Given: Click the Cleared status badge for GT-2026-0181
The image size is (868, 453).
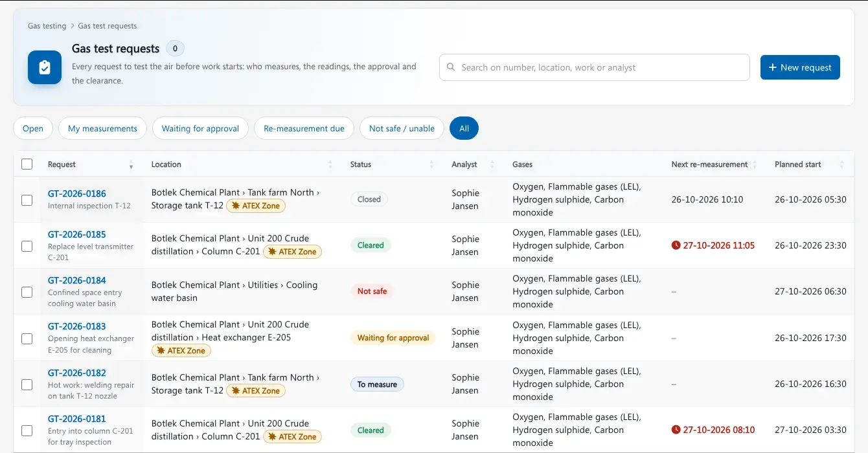Looking at the screenshot, I should (x=371, y=430).
